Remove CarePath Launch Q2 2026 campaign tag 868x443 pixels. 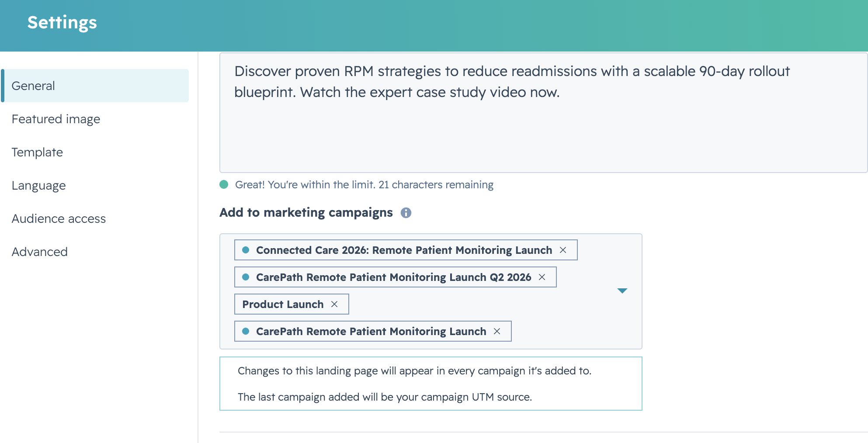pyautogui.click(x=542, y=277)
